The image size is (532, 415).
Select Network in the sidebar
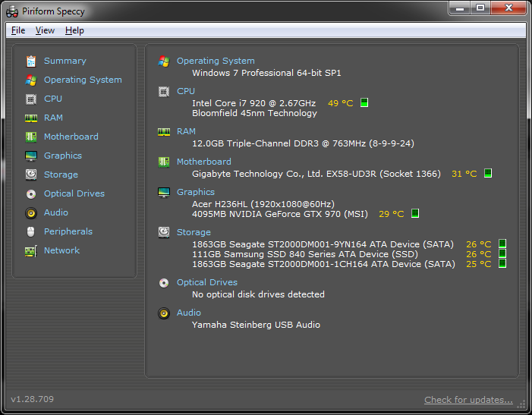61,251
